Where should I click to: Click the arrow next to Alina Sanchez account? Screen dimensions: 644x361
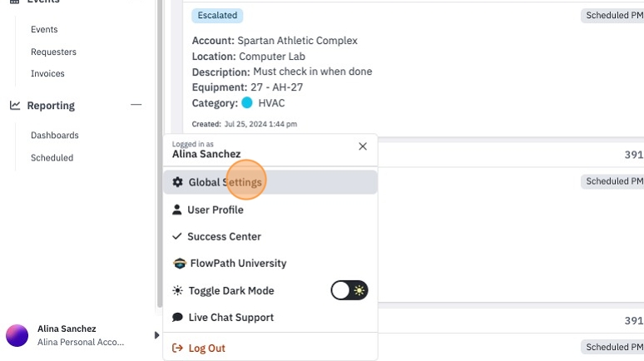click(x=156, y=335)
